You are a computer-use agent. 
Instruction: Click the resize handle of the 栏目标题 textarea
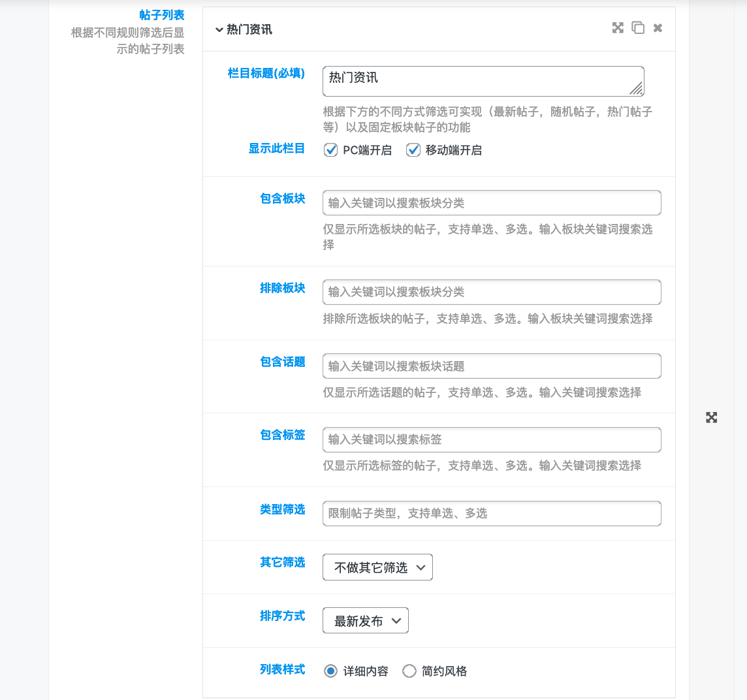(x=637, y=87)
